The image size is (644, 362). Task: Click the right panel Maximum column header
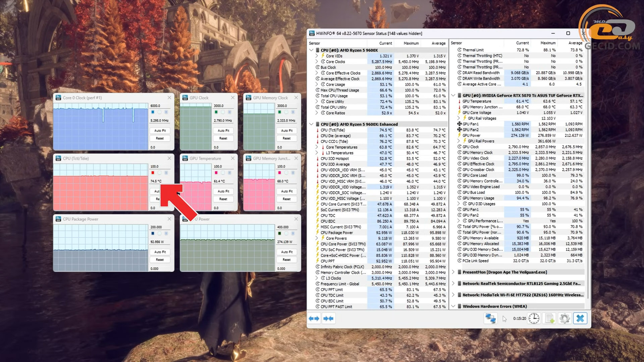(544, 43)
